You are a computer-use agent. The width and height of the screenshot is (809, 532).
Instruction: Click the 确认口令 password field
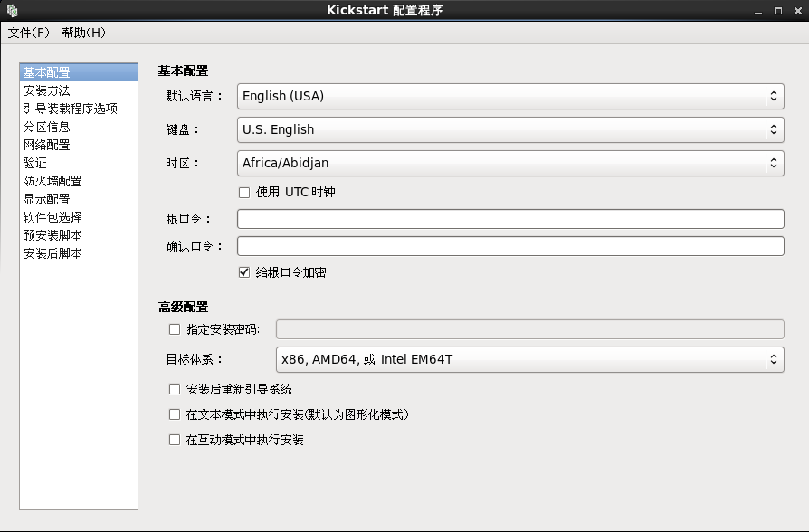(x=510, y=246)
